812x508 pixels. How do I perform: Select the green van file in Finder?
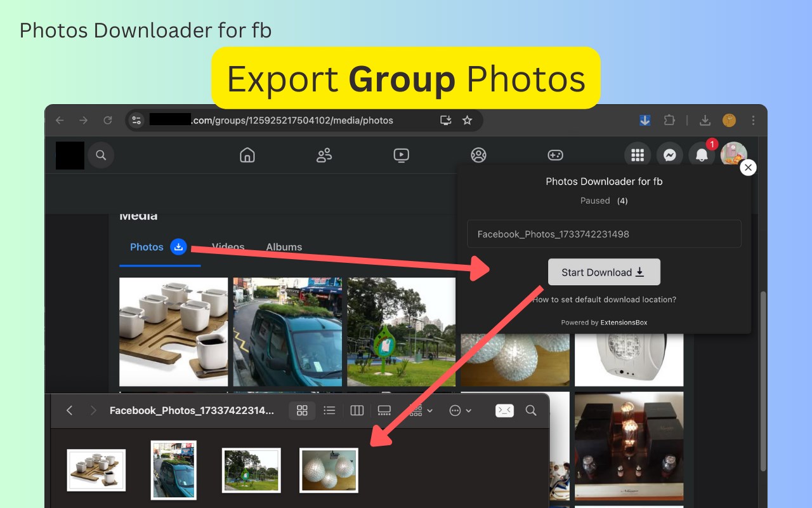(x=174, y=470)
